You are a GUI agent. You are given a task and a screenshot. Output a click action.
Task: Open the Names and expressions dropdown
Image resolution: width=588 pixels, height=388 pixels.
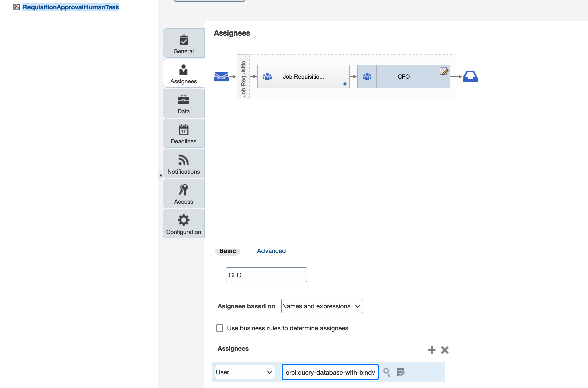(321, 306)
